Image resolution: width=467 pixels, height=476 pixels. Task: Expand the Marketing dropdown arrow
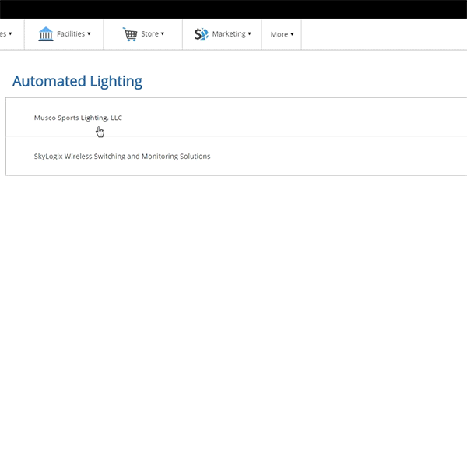[250, 33]
